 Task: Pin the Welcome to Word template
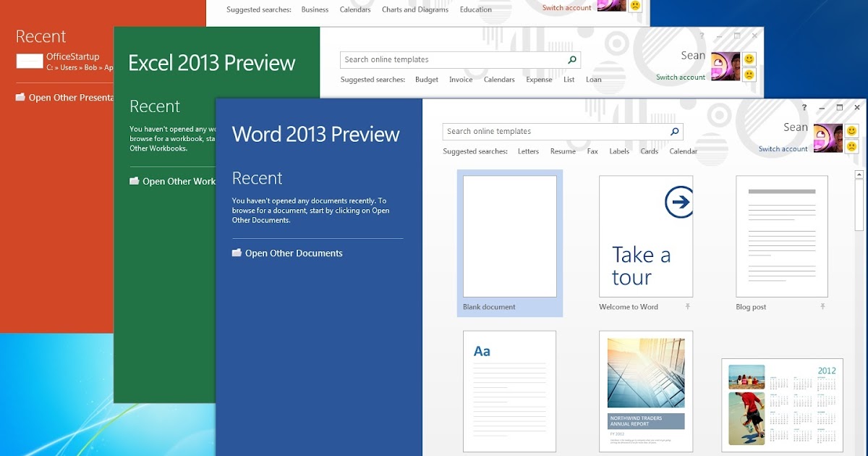coord(687,307)
